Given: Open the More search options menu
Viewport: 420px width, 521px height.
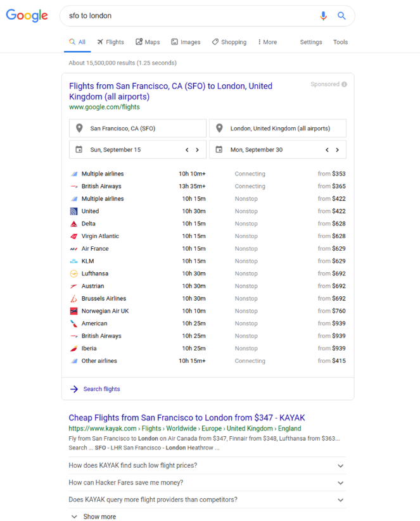Looking at the screenshot, I should click(x=267, y=42).
